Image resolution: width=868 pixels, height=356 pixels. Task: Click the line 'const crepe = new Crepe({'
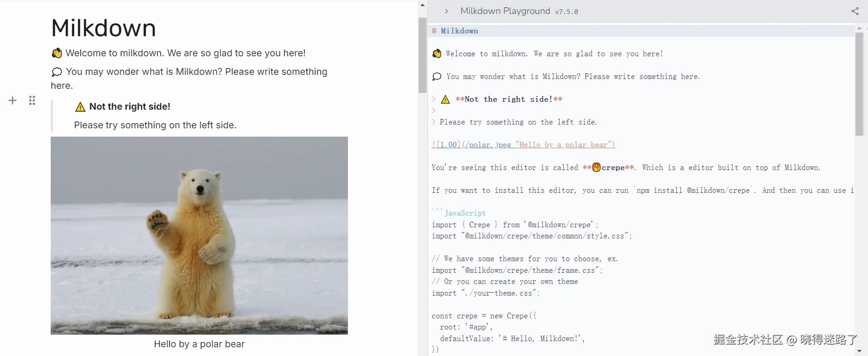(484, 316)
